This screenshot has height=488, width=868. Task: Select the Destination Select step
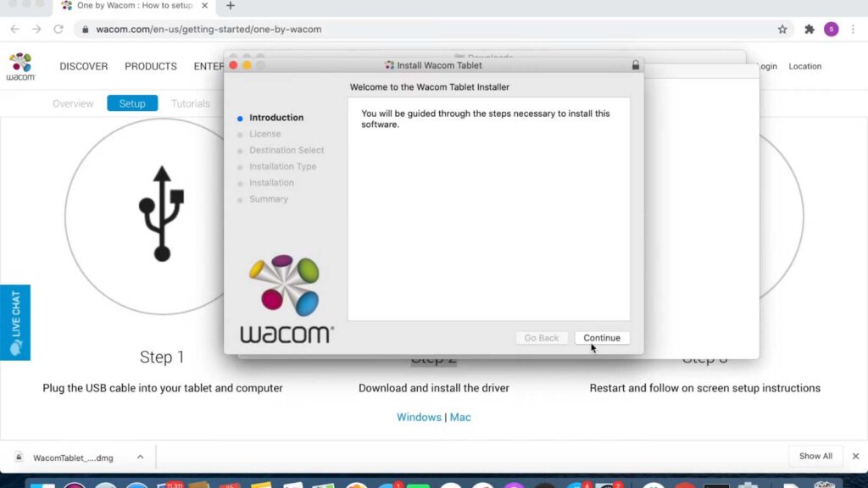point(287,150)
